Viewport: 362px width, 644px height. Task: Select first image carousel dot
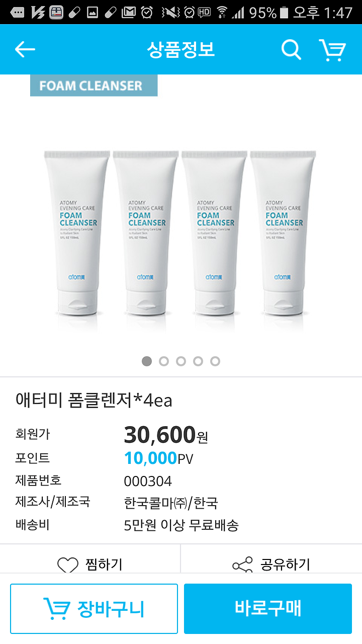tap(147, 361)
